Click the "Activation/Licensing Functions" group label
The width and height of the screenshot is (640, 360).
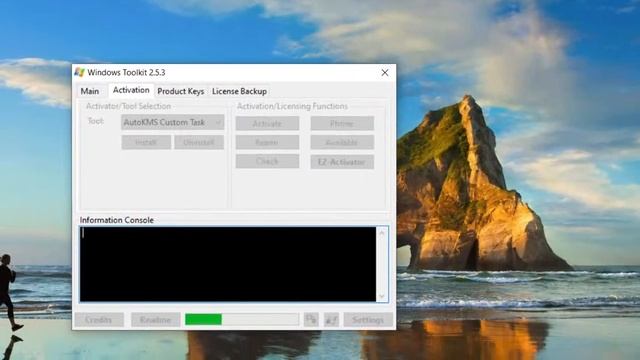(292, 106)
